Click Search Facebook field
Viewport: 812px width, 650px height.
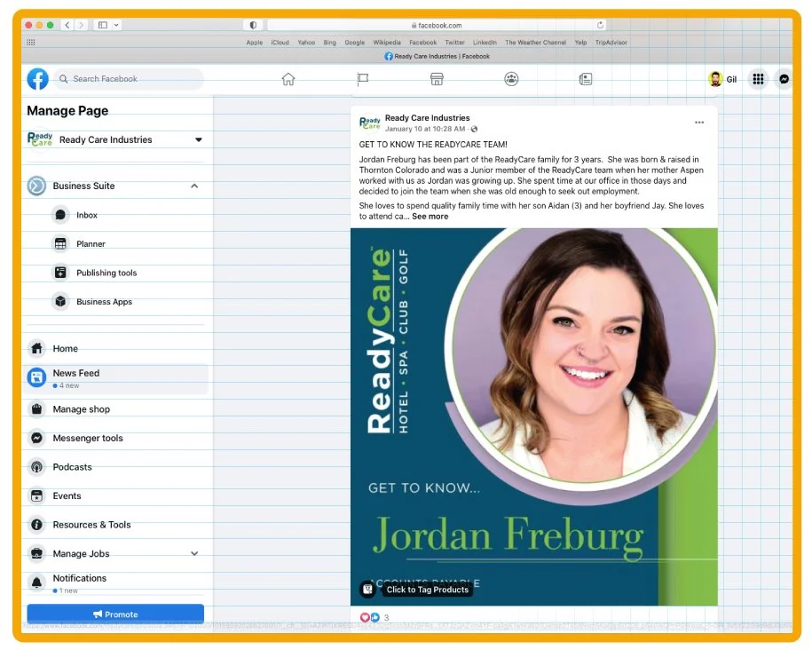click(129, 79)
